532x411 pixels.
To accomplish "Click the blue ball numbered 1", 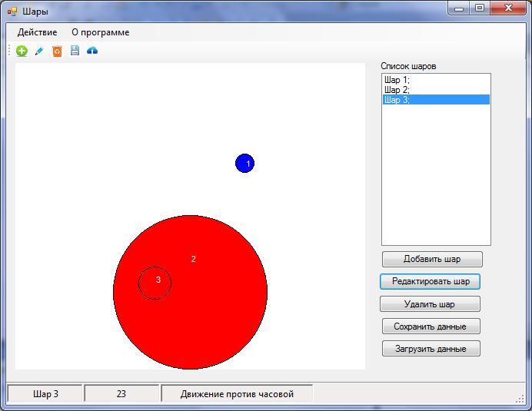I will click(x=244, y=164).
